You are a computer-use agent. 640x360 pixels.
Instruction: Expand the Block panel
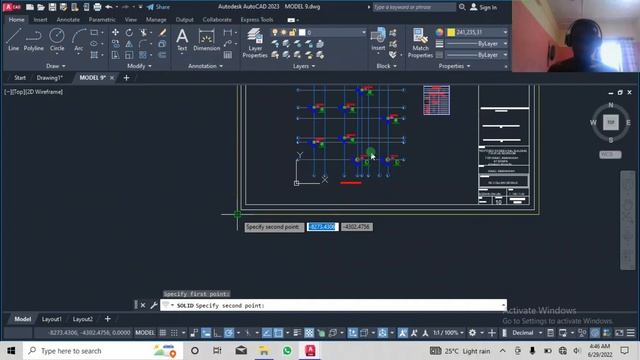tap(386, 66)
